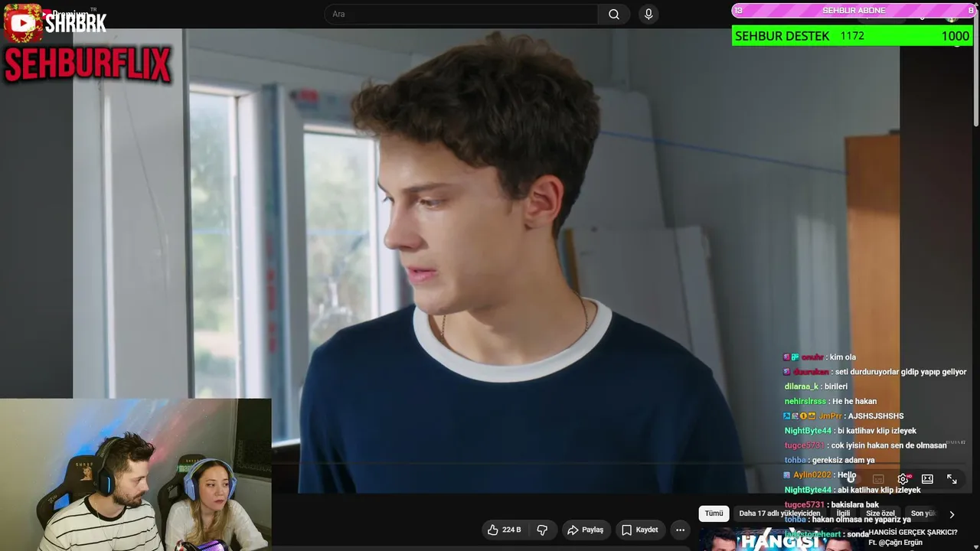
Task: Like the video showing 224 B
Action: 504,530
